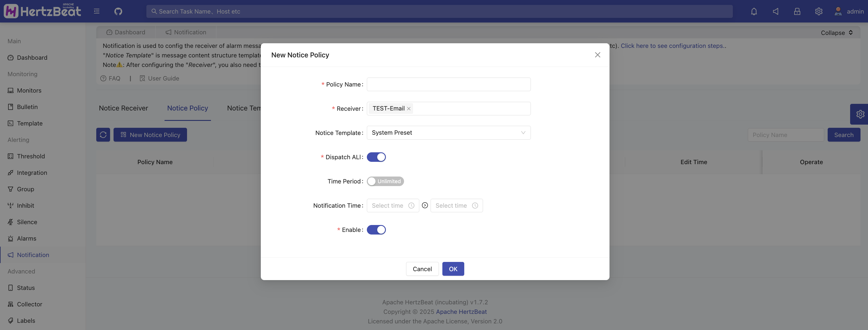Toggle the Enable switch
Image resolution: width=868 pixels, height=330 pixels.
[376, 230]
